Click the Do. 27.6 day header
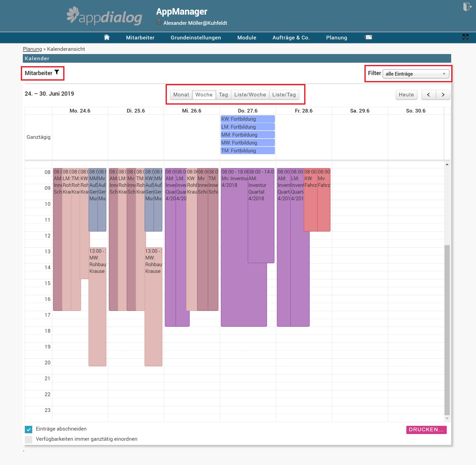This screenshot has height=465, width=476. pos(248,111)
